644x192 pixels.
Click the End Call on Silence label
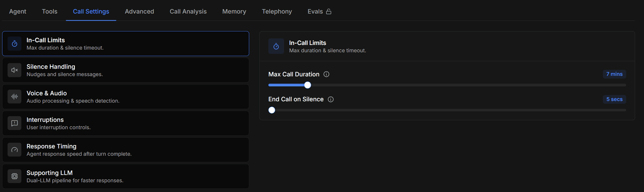[296, 99]
